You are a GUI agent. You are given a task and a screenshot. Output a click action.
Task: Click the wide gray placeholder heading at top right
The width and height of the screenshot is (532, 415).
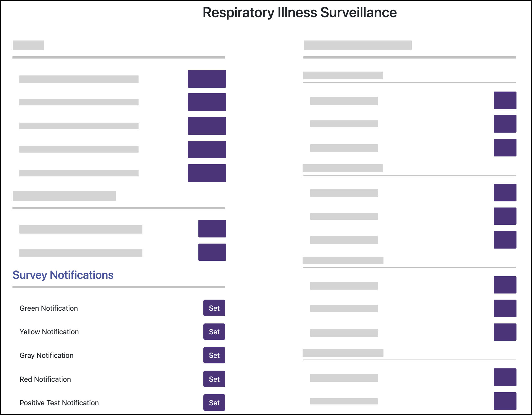[357, 45]
